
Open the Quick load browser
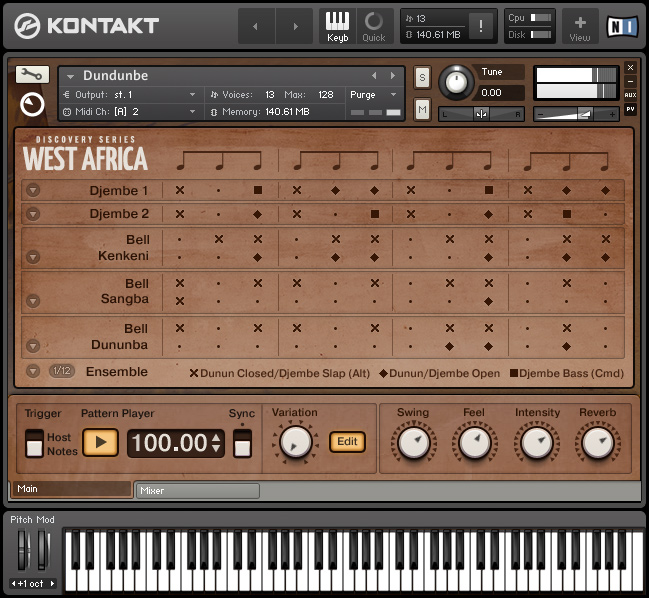tap(374, 26)
